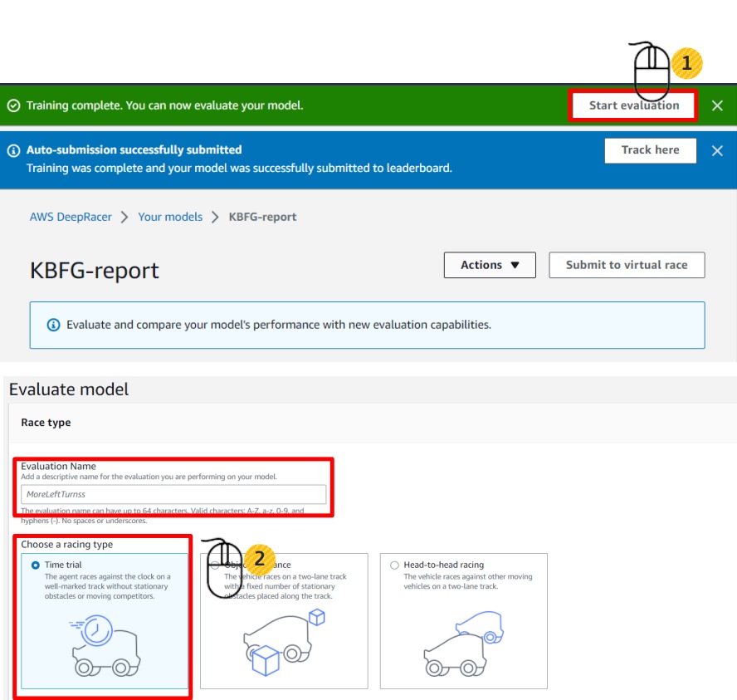Screen dimensions: 737x700
Task: Dismiss the green training complete banner
Action: [717, 105]
